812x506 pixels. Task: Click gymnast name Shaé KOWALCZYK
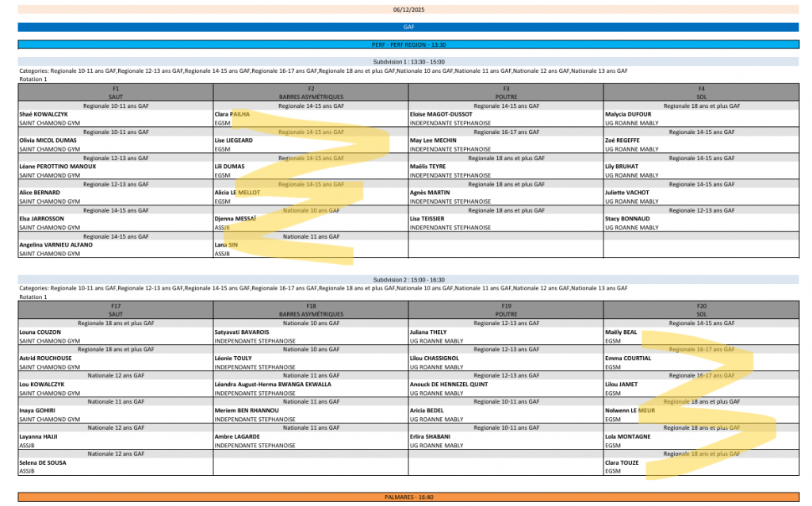[x=44, y=114]
